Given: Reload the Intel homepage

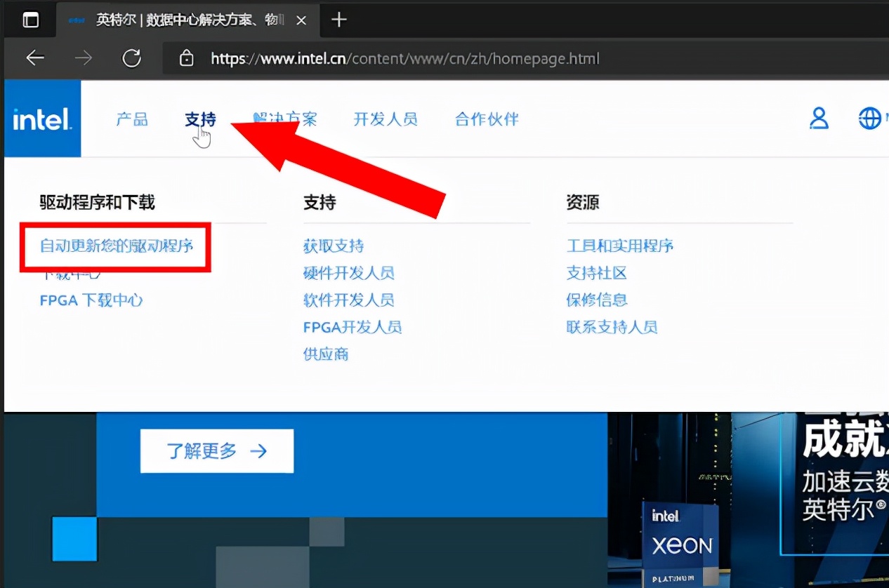Looking at the screenshot, I should click(131, 58).
